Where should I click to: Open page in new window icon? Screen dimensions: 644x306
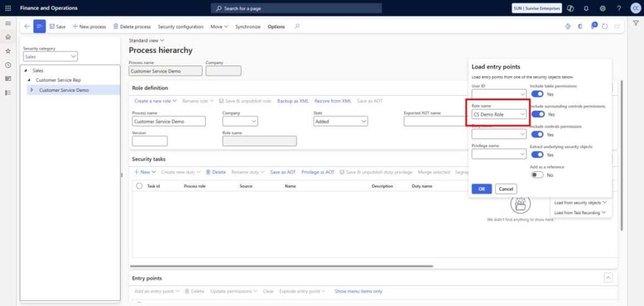(x=616, y=26)
